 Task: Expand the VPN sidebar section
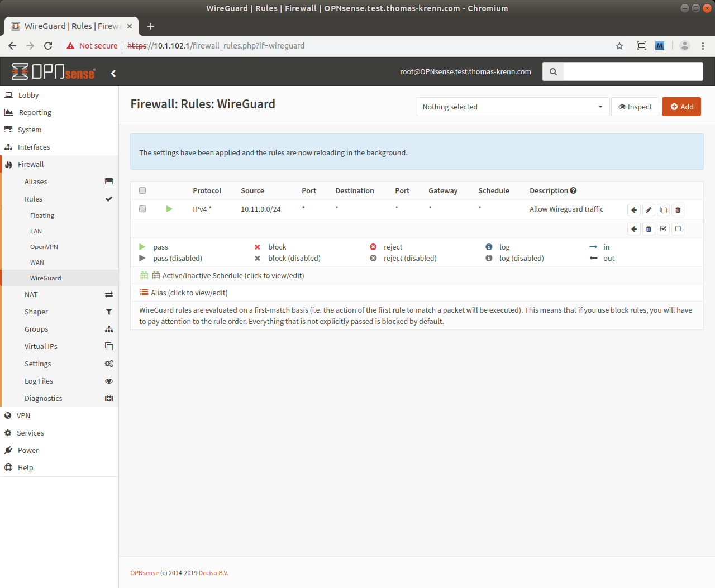23,415
